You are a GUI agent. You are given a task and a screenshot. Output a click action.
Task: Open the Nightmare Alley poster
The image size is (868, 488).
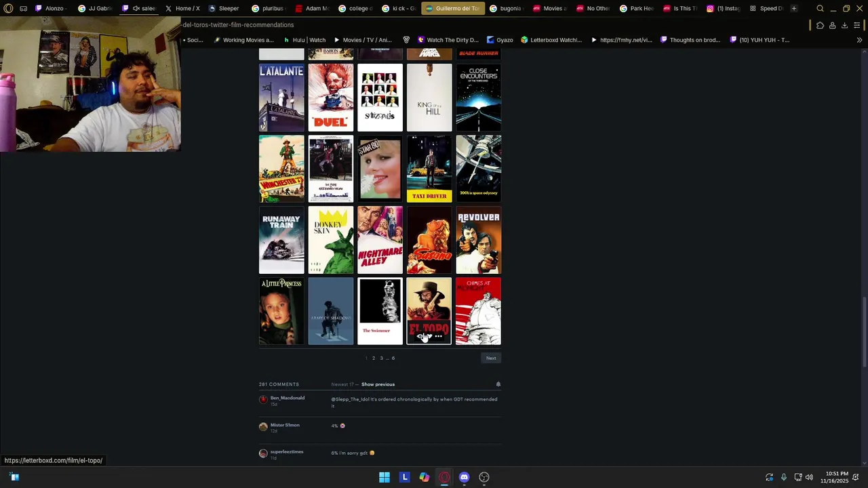(x=380, y=240)
